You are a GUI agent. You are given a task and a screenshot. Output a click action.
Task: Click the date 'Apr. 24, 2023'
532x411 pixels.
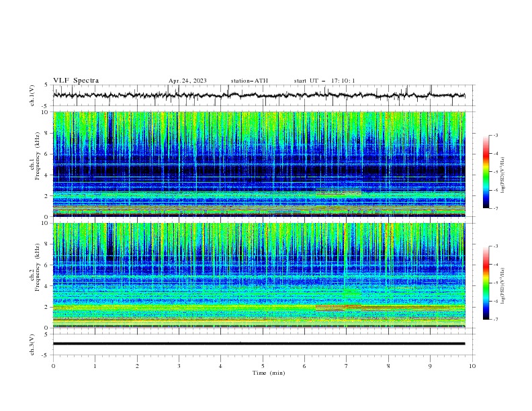coord(187,81)
